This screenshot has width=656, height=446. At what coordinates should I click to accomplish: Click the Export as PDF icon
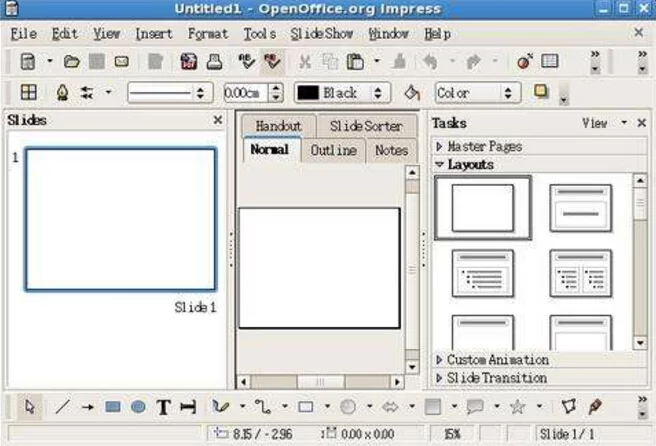pyautogui.click(x=188, y=62)
